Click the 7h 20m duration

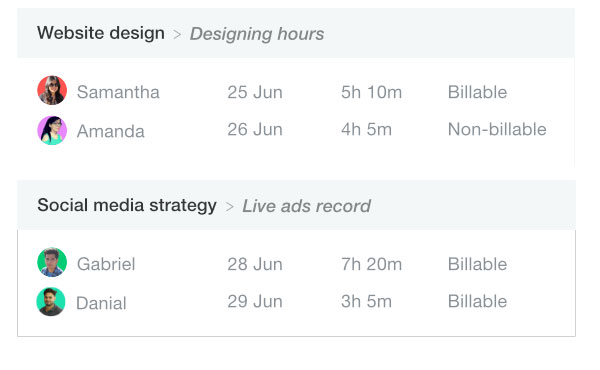tap(372, 264)
